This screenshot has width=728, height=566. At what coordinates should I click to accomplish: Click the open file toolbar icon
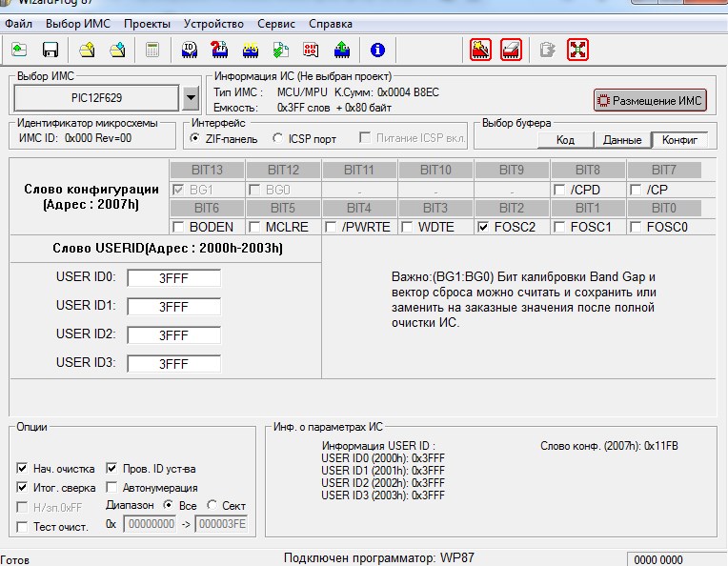tap(19, 50)
